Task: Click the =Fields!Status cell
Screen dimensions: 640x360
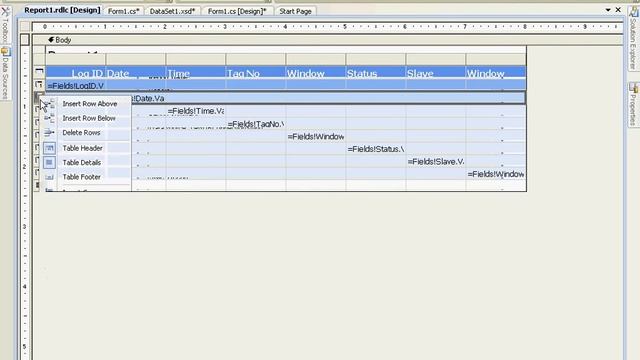Action: click(376, 149)
